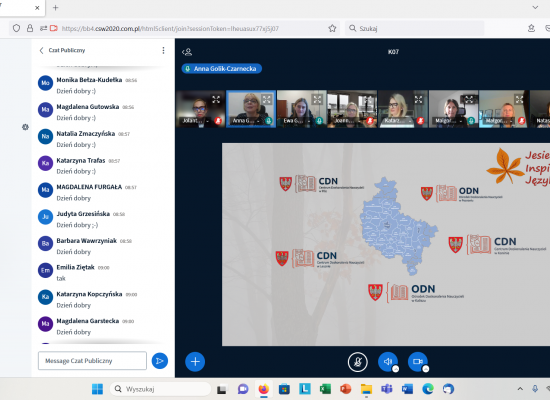Image resolution: width=550 pixels, height=400 pixels.
Task: Click the padlock site security icon
Action: point(30,28)
